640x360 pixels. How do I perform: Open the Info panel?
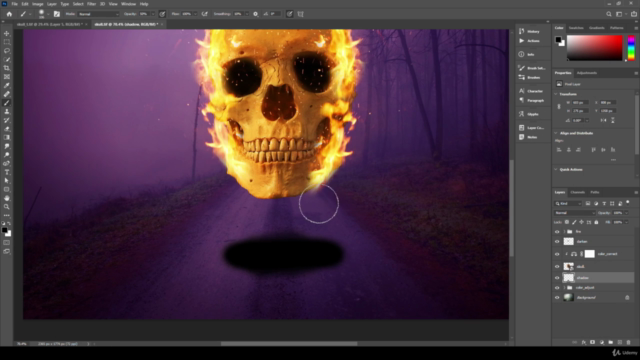pos(527,54)
